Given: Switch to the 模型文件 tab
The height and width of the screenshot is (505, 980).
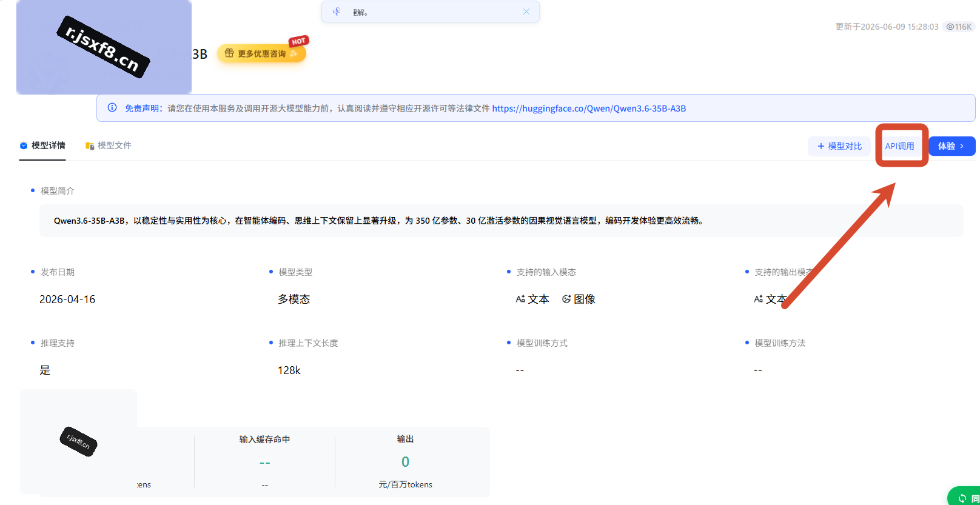Looking at the screenshot, I should click(108, 145).
